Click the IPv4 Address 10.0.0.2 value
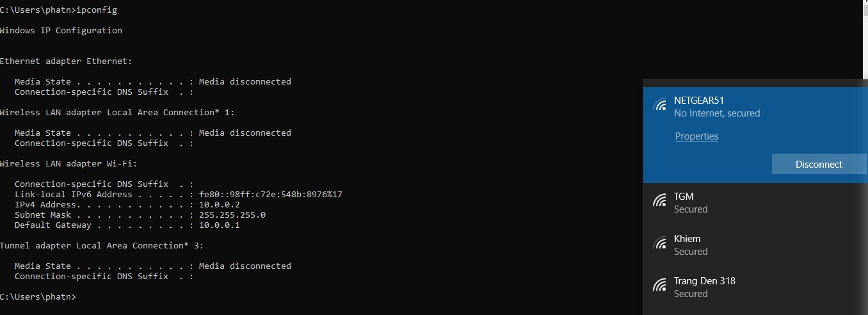Screen dimensions: 868x315 [220, 205]
